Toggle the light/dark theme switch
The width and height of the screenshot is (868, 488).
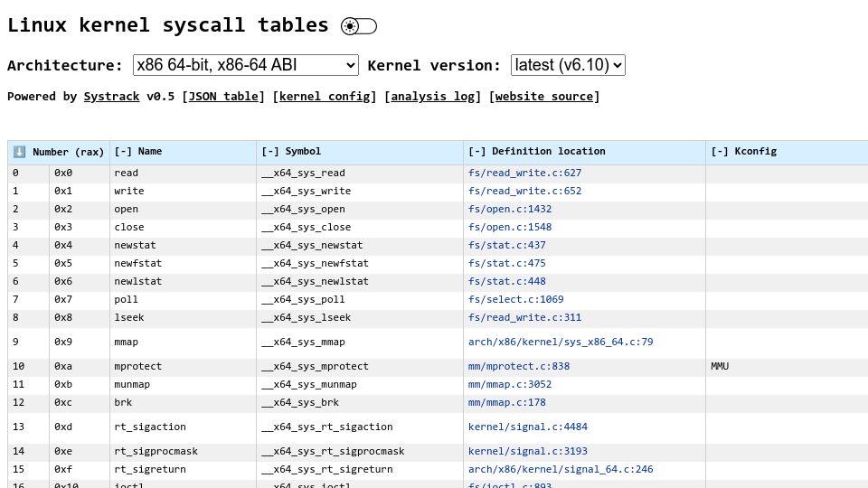pyautogui.click(x=359, y=26)
